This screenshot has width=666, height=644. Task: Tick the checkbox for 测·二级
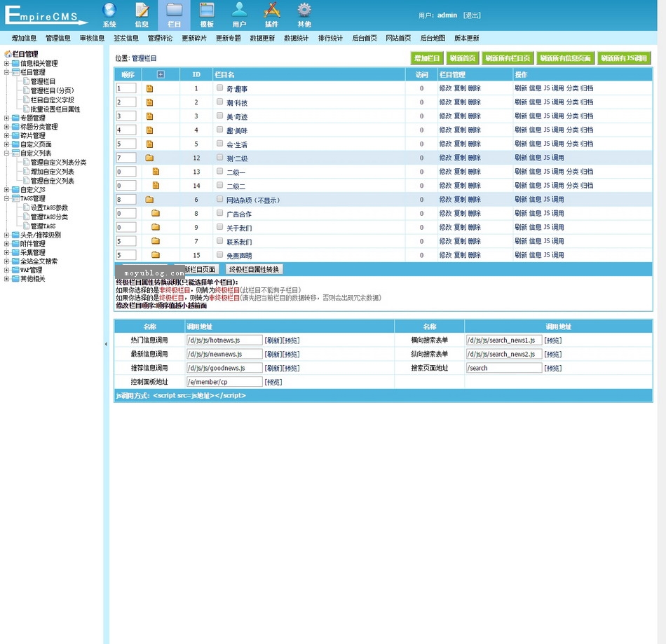click(219, 157)
